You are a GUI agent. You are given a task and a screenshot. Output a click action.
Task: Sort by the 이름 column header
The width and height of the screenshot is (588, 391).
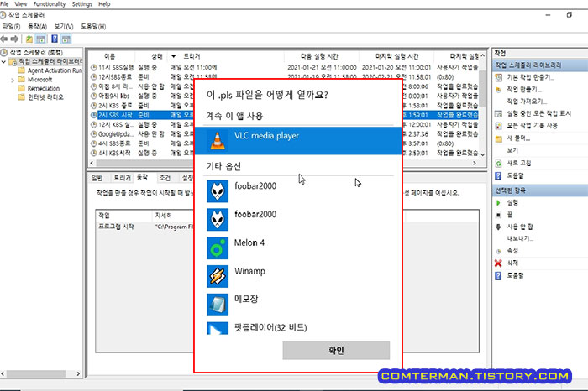coord(109,56)
